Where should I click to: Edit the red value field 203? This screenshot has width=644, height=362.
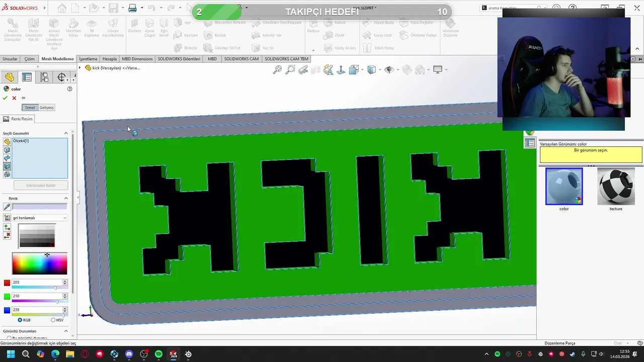click(x=37, y=283)
